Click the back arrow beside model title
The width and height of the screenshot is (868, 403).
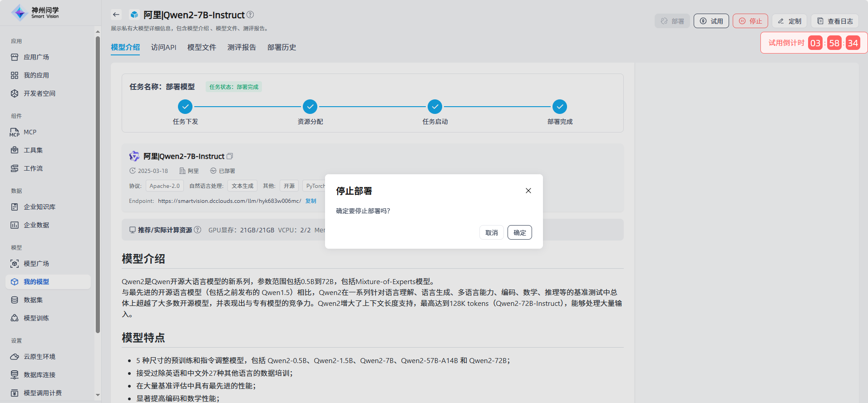coord(116,15)
